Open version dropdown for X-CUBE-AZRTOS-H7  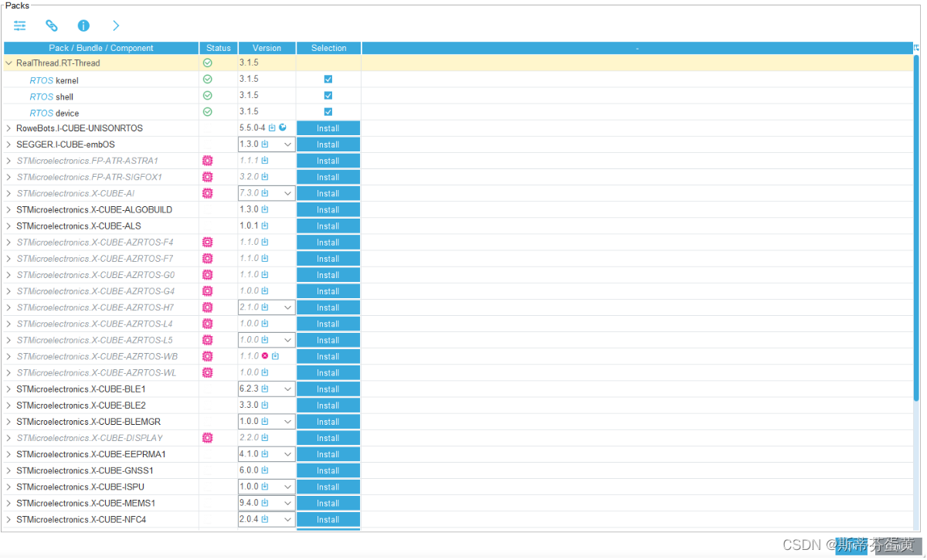click(x=288, y=307)
